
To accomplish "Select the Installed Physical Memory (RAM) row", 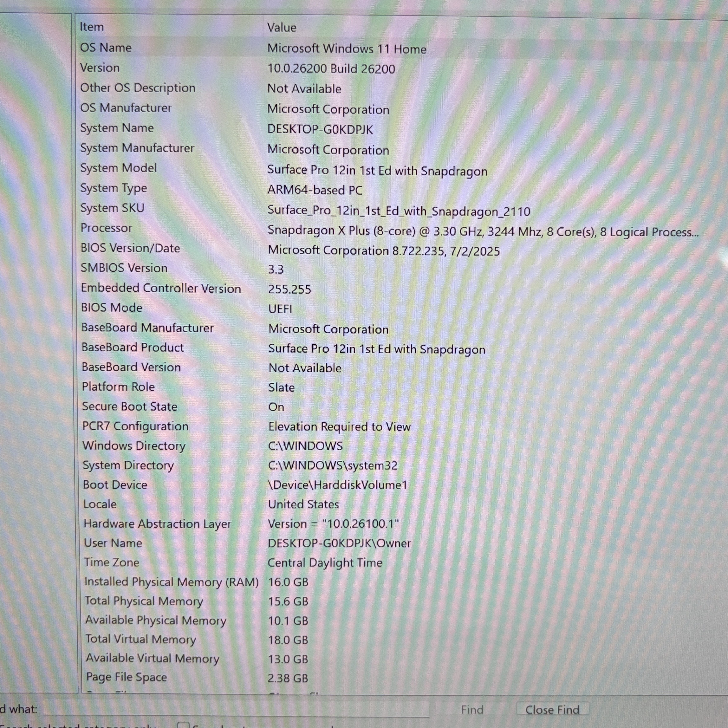I will tap(392, 582).
